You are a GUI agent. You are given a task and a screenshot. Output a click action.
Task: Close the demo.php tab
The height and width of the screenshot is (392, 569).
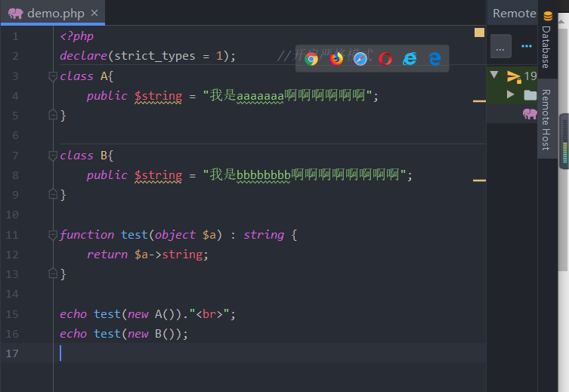[94, 13]
